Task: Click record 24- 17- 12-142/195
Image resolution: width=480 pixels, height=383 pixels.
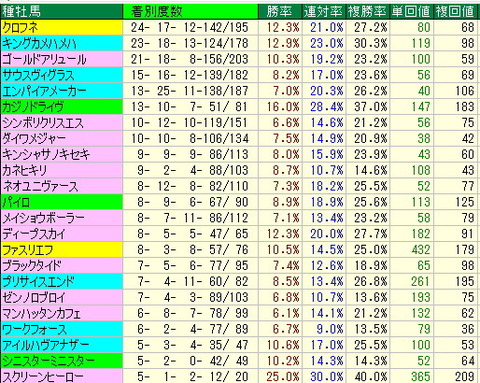Action: tap(190, 28)
